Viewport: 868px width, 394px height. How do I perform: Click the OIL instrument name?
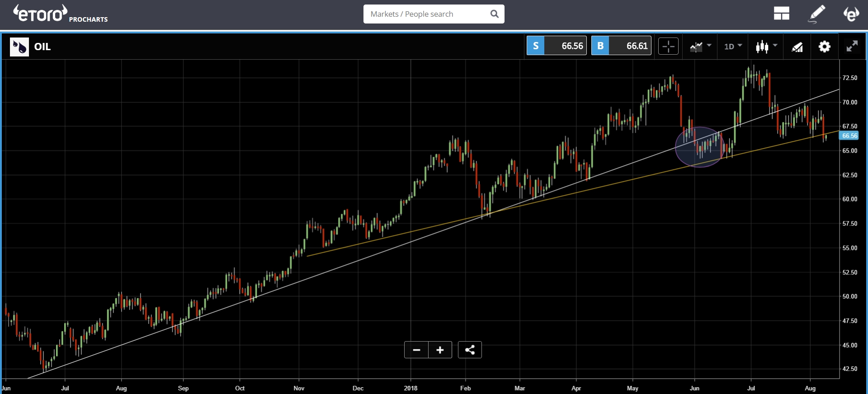coord(42,47)
